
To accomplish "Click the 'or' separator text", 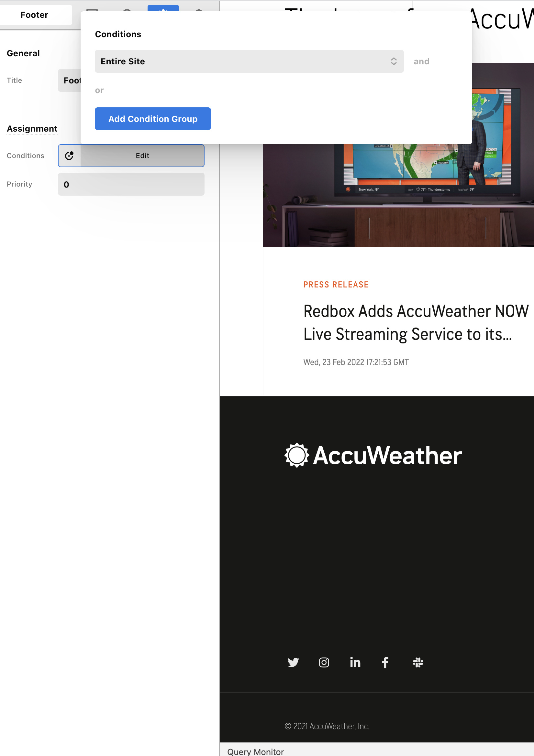I will coord(99,90).
